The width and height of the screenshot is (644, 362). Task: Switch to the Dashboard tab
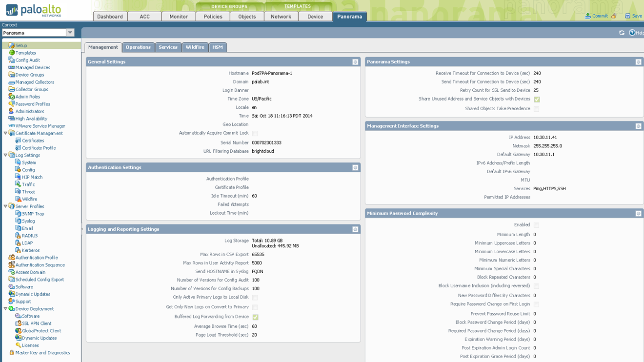point(110,16)
